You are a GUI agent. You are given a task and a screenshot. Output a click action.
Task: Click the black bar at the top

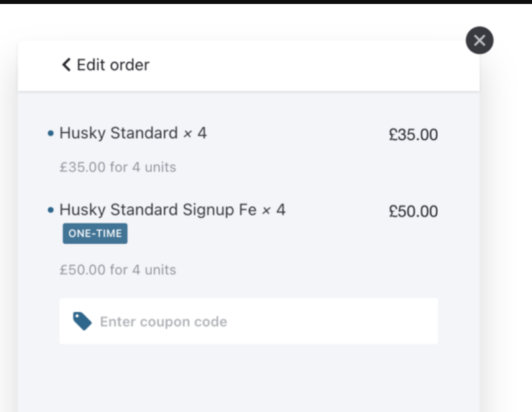[265, 2]
